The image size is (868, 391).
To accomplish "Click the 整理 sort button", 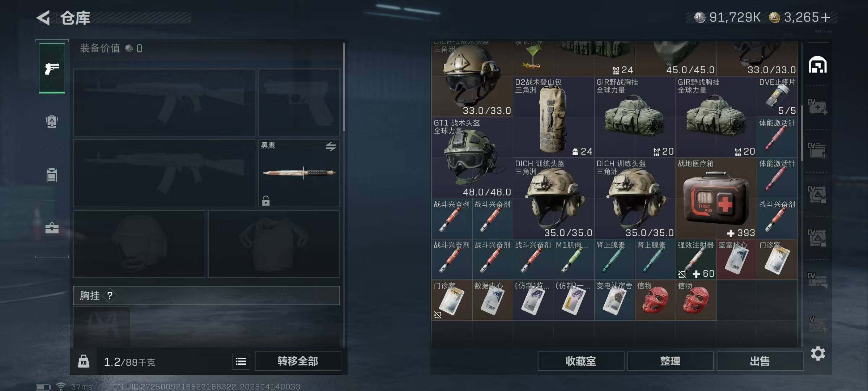I will [670, 361].
